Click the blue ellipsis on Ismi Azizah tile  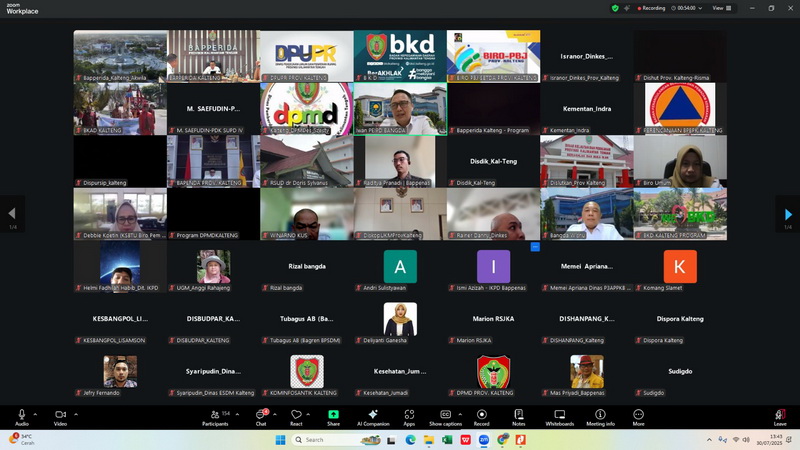click(535, 247)
